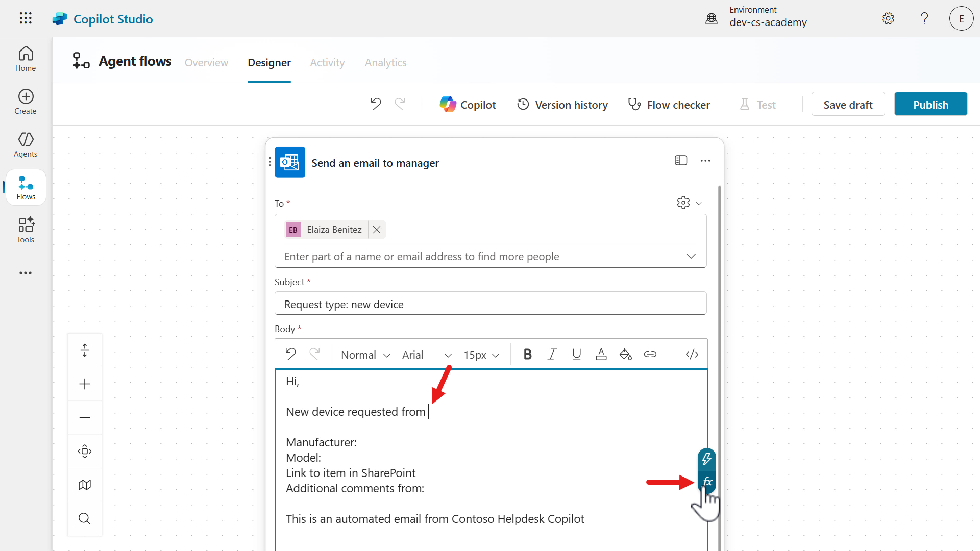
Task: Save the flow as a draft
Action: point(848,104)
